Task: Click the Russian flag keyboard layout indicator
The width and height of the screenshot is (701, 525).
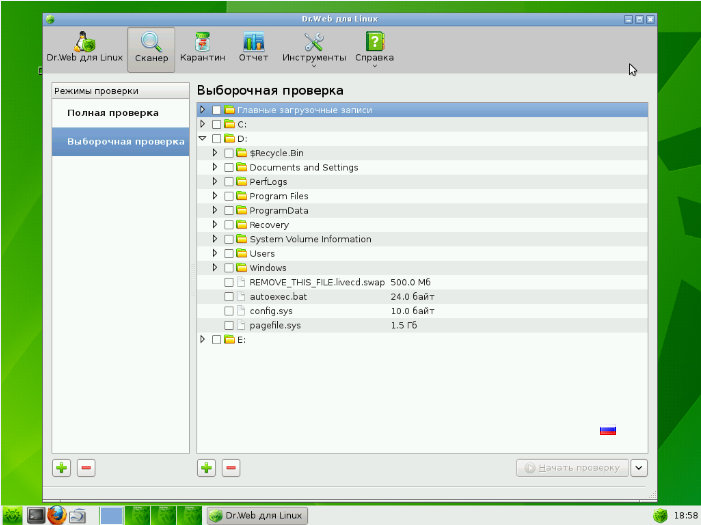Action: coord(608,430)
